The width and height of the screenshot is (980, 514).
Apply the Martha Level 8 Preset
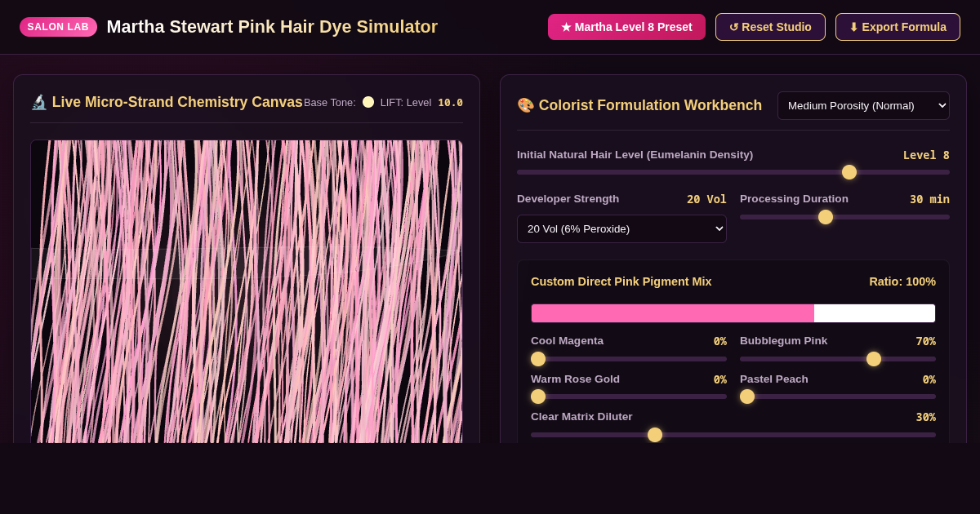[x=626, y=27]
